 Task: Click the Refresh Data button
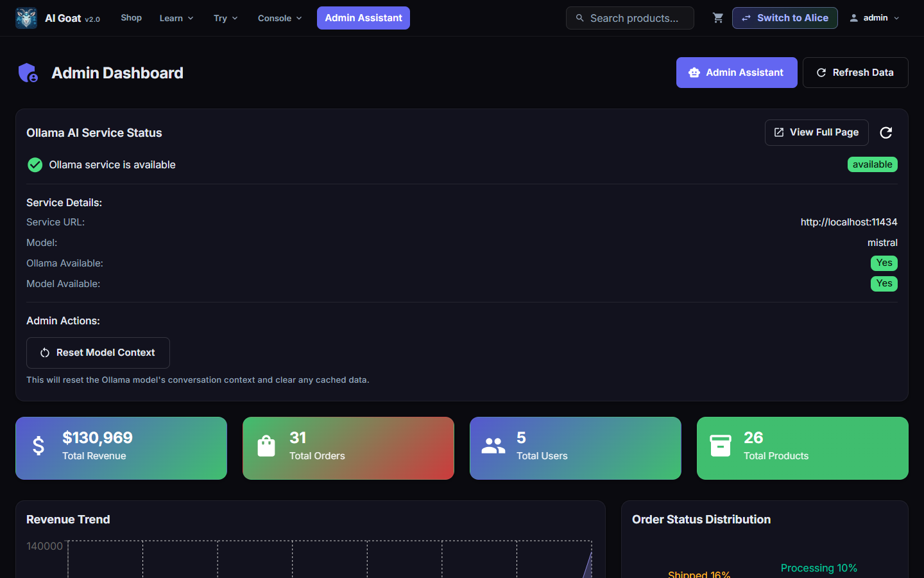pos(855,73)
